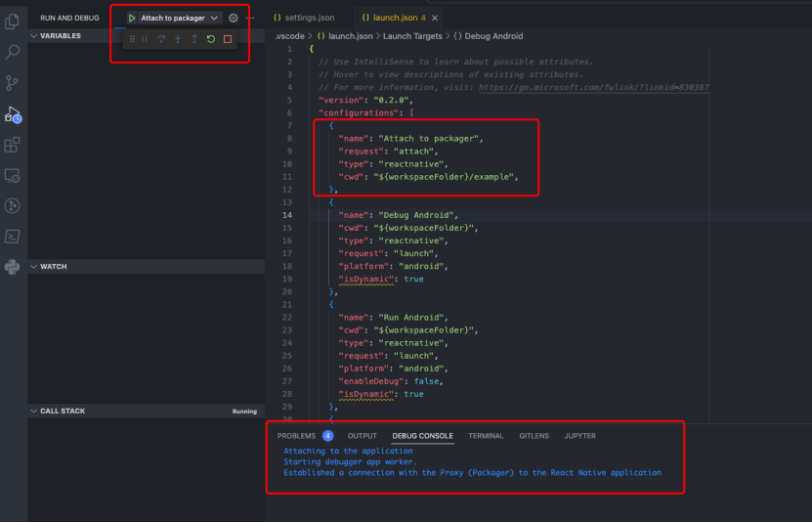The image size is (812, 523).
Task: Click the "enableDebug" false value
Action: point(426,381)
